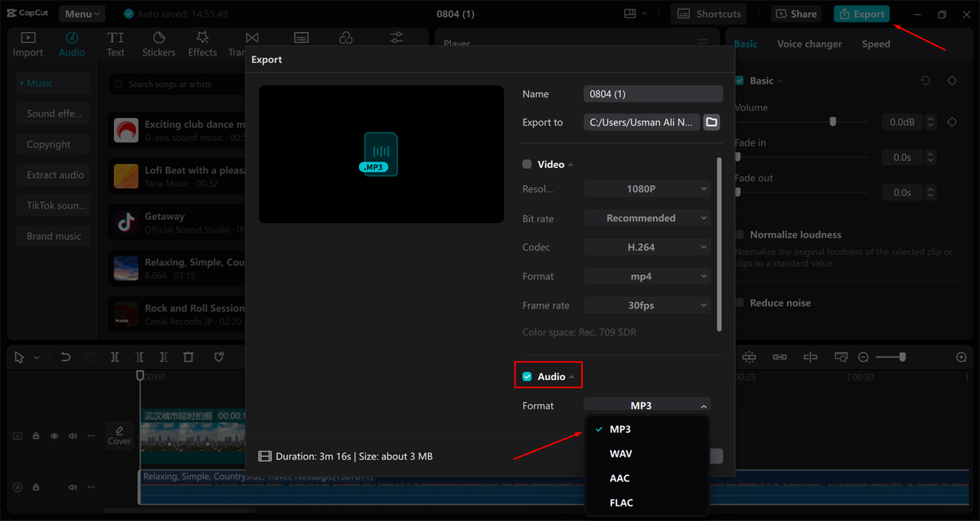Viewport: 980px width, 521px height.
Task: Enable the Video export checkbox
Action: [x=527, y=164]
